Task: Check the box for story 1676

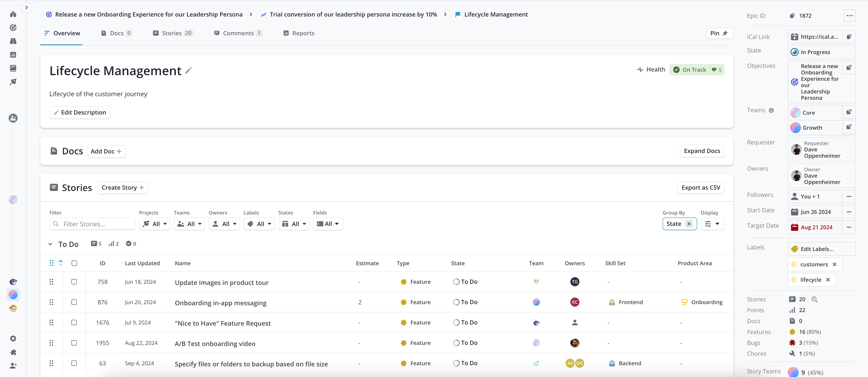Action: click(x=74, y=322)
